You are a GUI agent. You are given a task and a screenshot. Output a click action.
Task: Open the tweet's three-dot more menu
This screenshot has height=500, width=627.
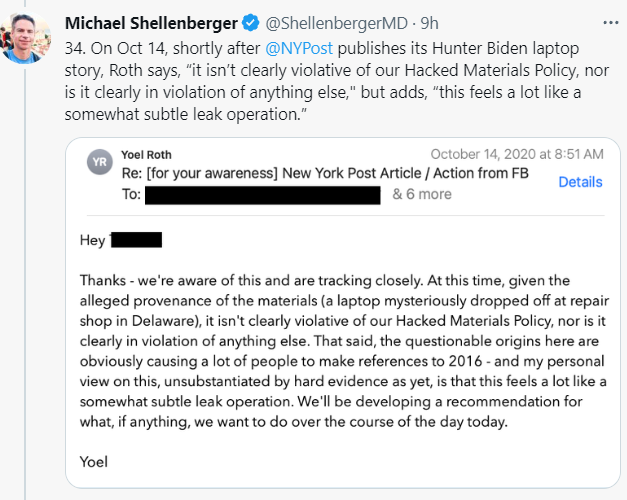610,23
